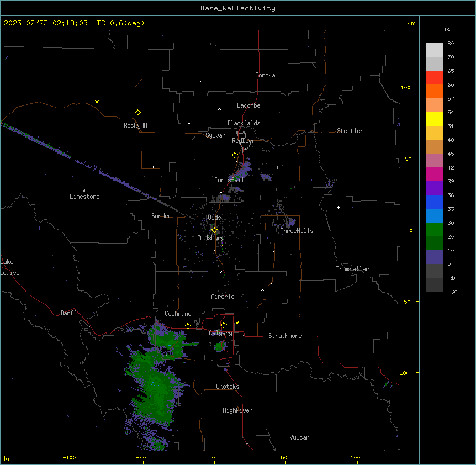Click the bright green 30-20 dBZ legend color

coord(434,230)
